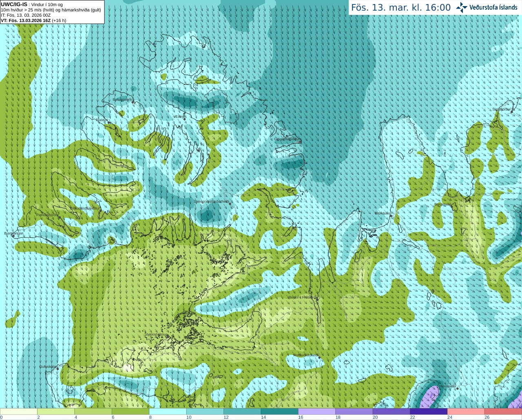
Task: Click the 4-6 m/s green legend swatch
Action: pyautogui.click(x=93, y=411)
